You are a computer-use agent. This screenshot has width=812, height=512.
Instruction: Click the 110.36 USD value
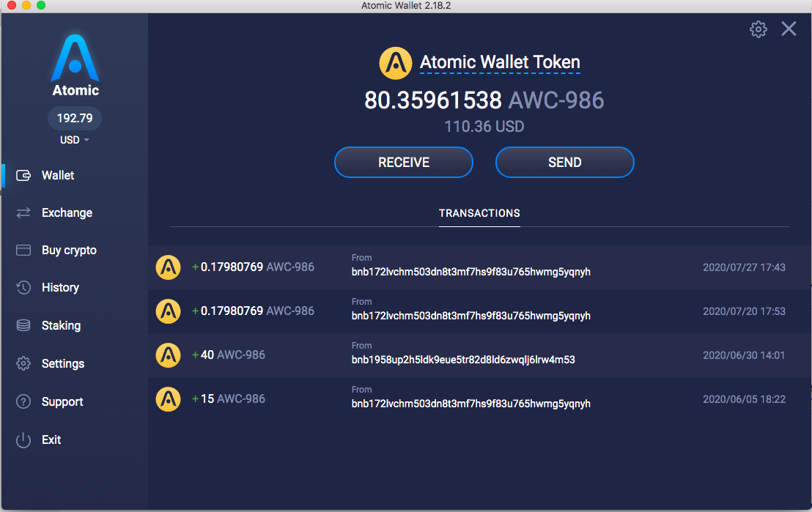484,127
